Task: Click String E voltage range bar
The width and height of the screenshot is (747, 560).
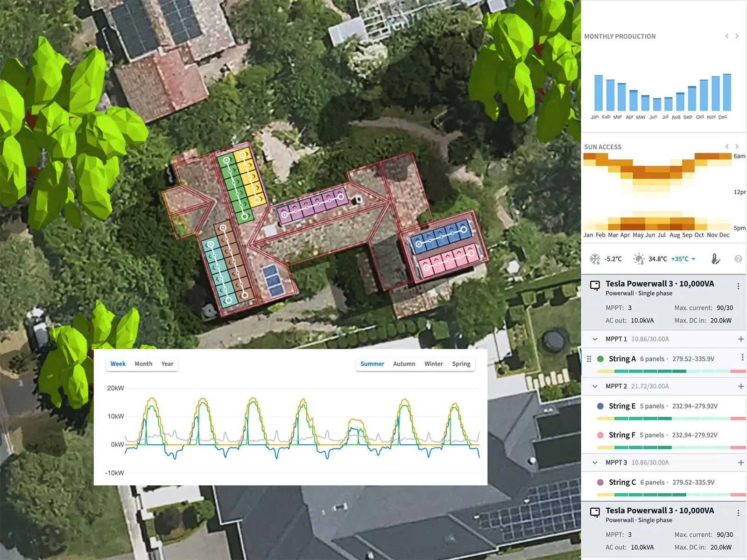Action: (x=671, y=419)
